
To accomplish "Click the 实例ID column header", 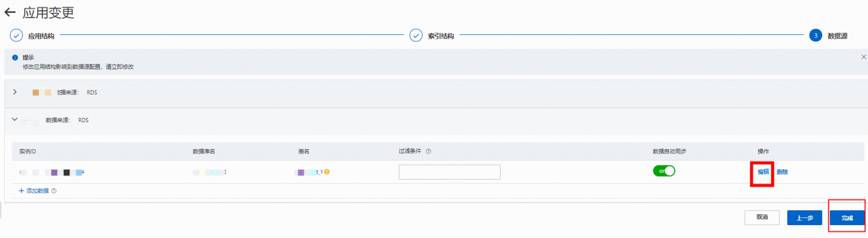I will click(x=27, y=152).
